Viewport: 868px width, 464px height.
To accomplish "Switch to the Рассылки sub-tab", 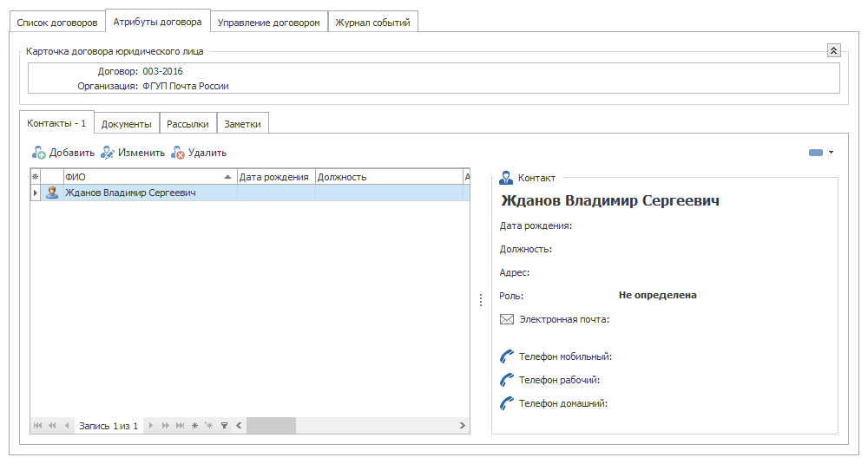I will click(187, 124).
